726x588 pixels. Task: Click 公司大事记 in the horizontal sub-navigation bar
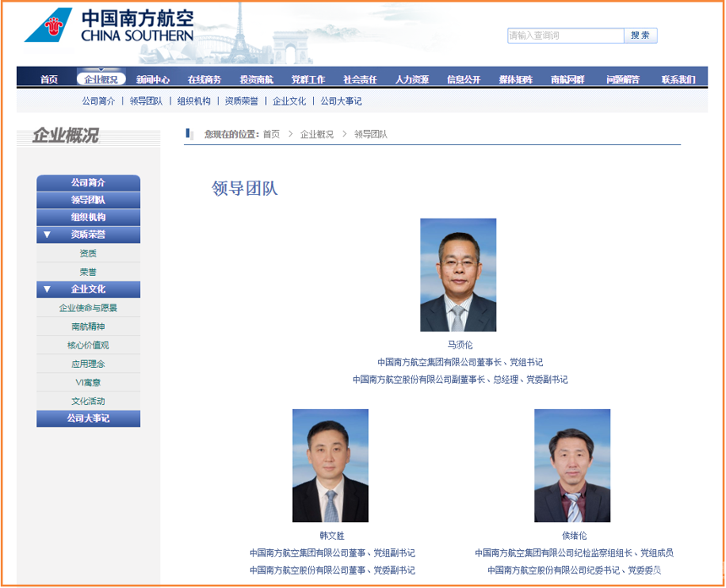341,101
